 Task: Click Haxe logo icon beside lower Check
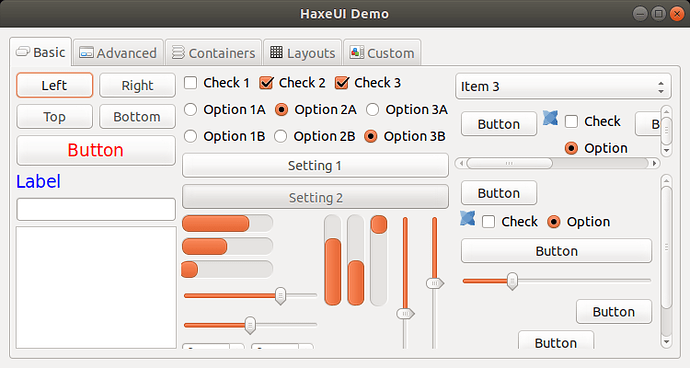467,218
